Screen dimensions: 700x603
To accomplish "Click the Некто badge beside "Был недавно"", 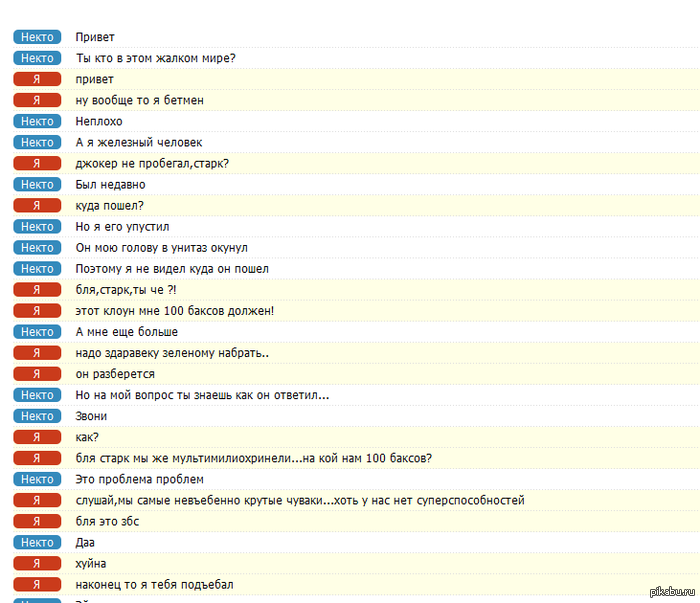I will [37, 185].
